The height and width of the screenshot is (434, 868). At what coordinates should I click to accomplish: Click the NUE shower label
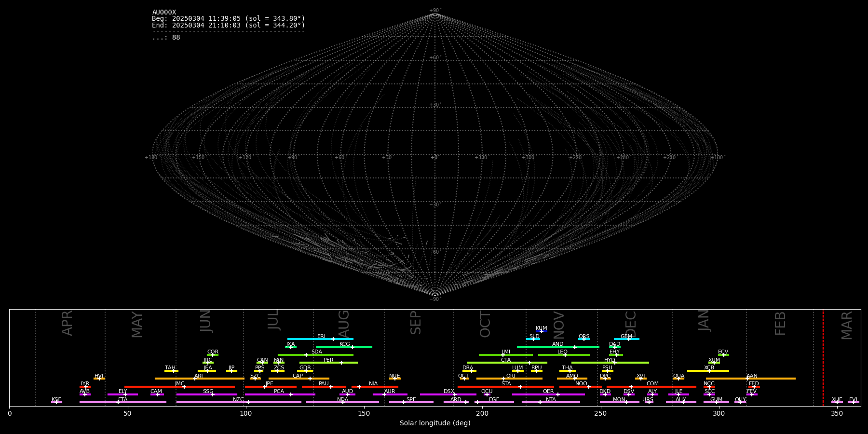(x=394, y=376)
